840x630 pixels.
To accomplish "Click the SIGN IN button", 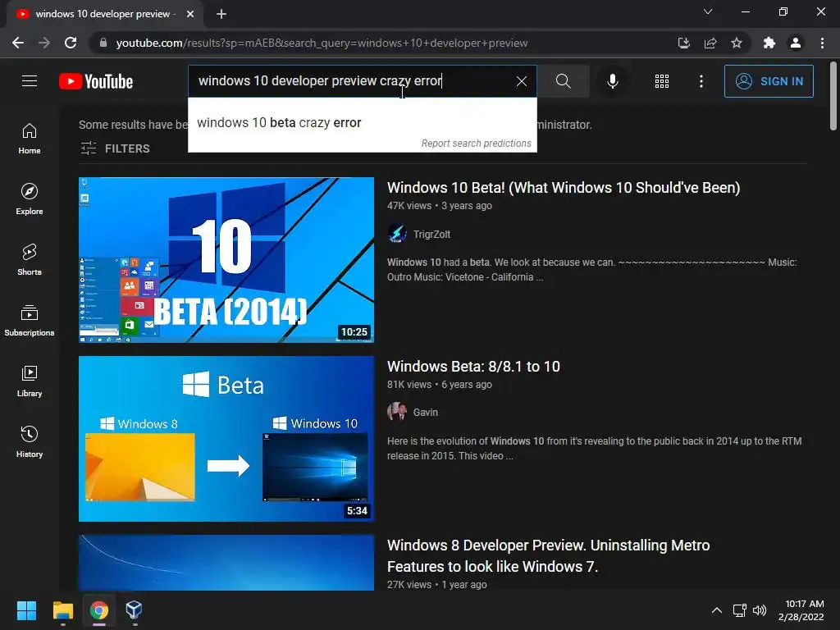I will [768, 81].
